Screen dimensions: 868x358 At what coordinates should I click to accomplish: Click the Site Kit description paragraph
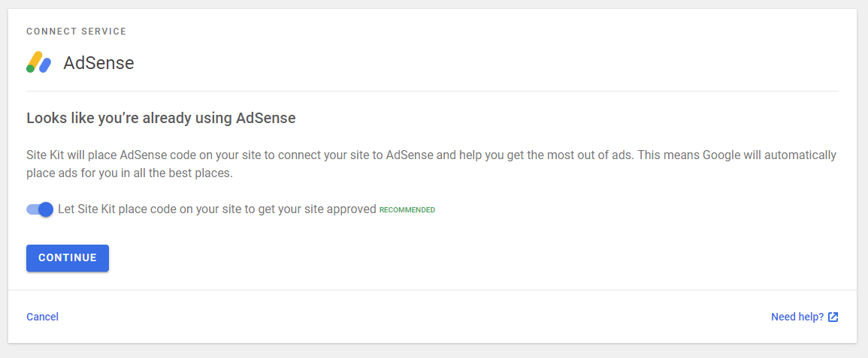[x=432, y=164]
